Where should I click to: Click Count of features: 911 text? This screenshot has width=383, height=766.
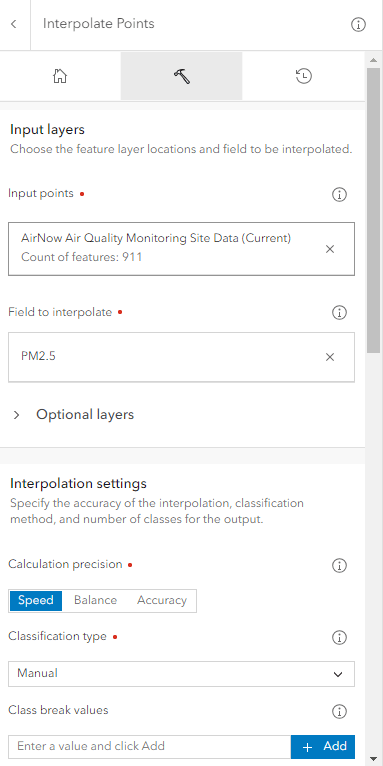click(82, 257)
